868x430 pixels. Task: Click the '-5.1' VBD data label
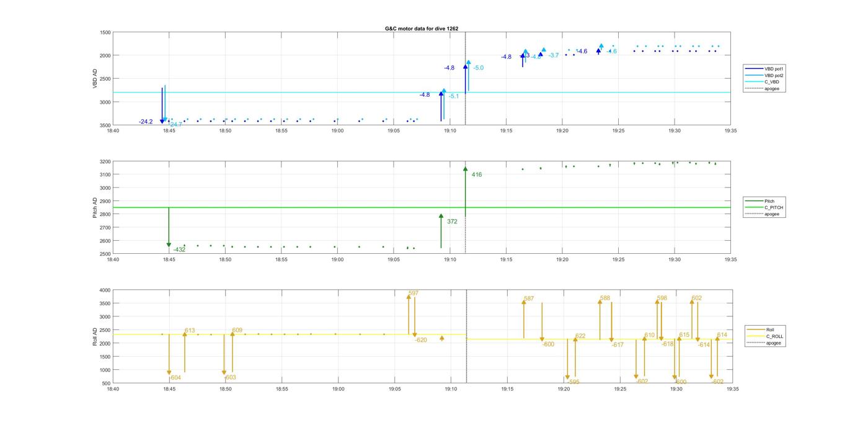(454, 96)
